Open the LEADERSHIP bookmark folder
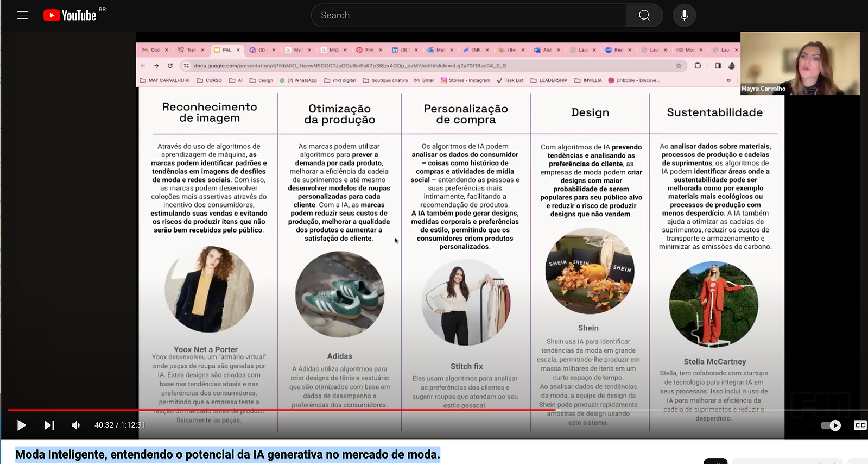The height and width of the screenshot is (464, 868). click(549, 80)
